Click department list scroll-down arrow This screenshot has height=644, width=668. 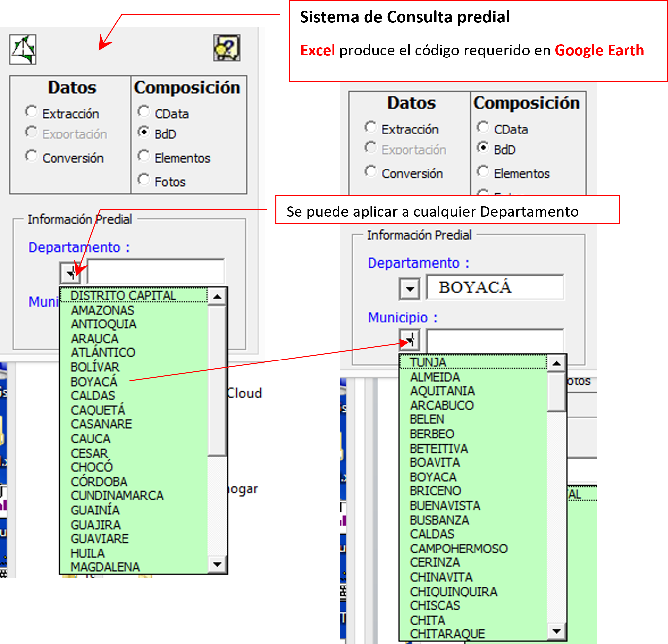click(x=217, y=564)
